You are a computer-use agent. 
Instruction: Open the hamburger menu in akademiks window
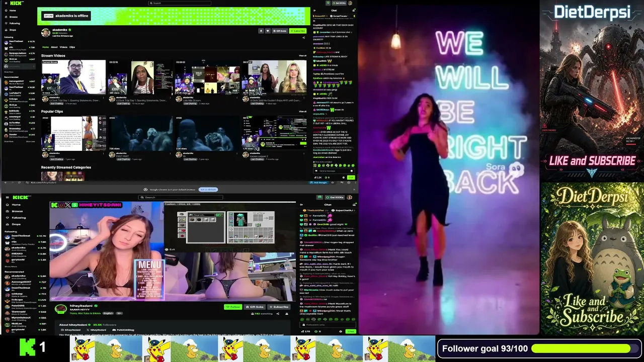coord(5,3)
